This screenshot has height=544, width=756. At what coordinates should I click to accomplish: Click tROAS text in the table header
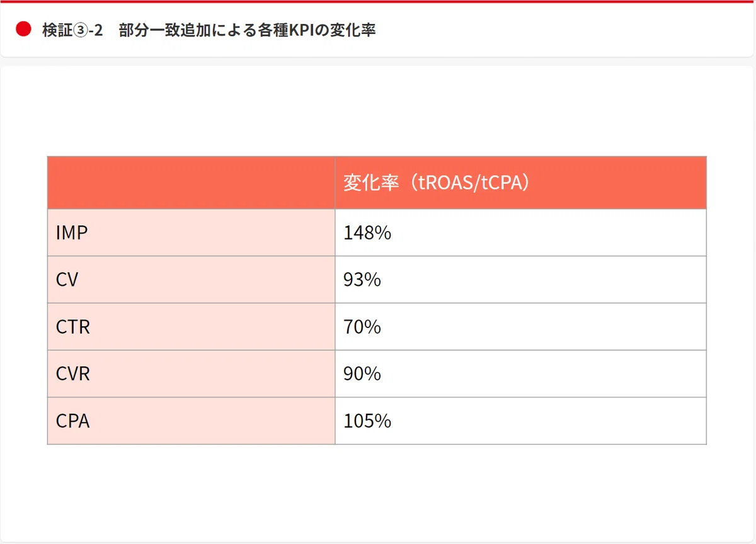(442, 183)
